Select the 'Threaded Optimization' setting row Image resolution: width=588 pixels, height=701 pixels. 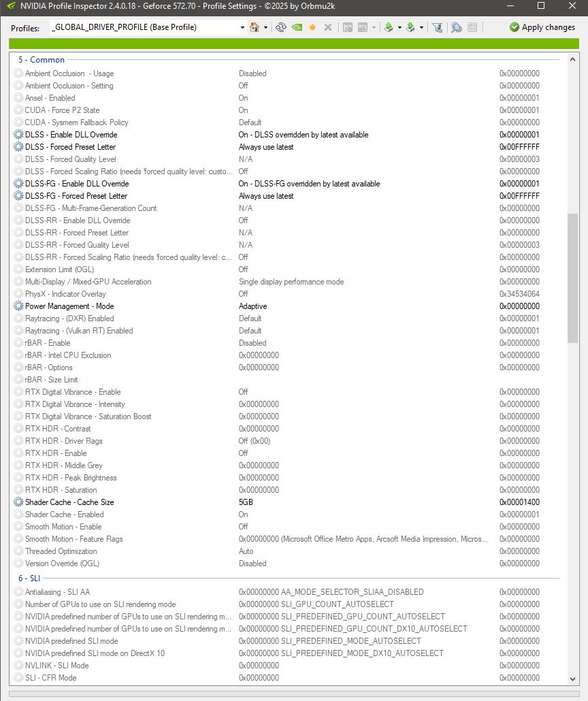[287, 551]
